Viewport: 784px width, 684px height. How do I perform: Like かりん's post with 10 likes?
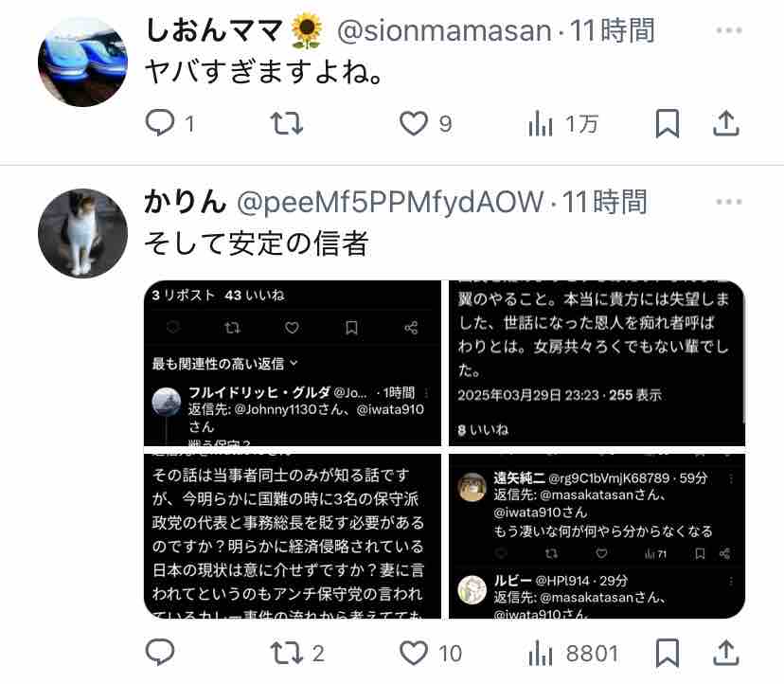point(431,653)
